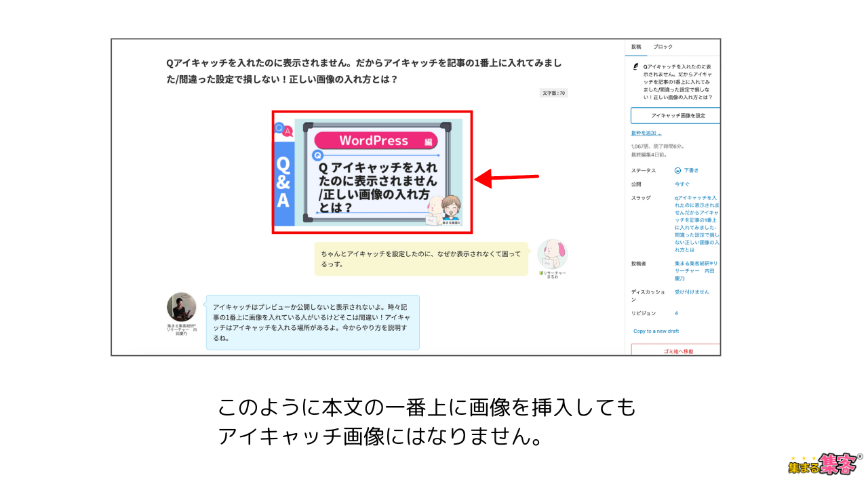Click the ゴミ箱へ移動 button
The image size is (868, 488).
[x=675, y=350]
